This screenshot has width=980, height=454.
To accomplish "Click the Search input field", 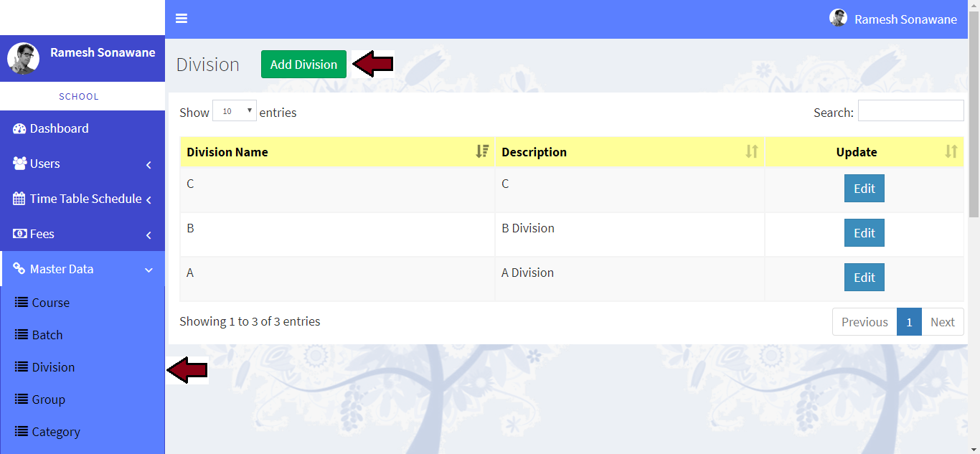I will click(910, 110).
